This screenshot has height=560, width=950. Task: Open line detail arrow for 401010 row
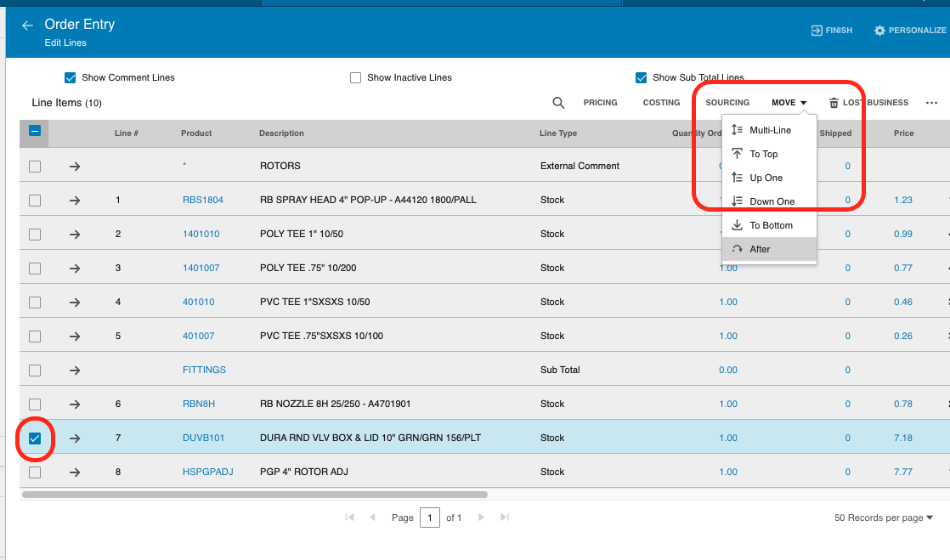[75, 302]
